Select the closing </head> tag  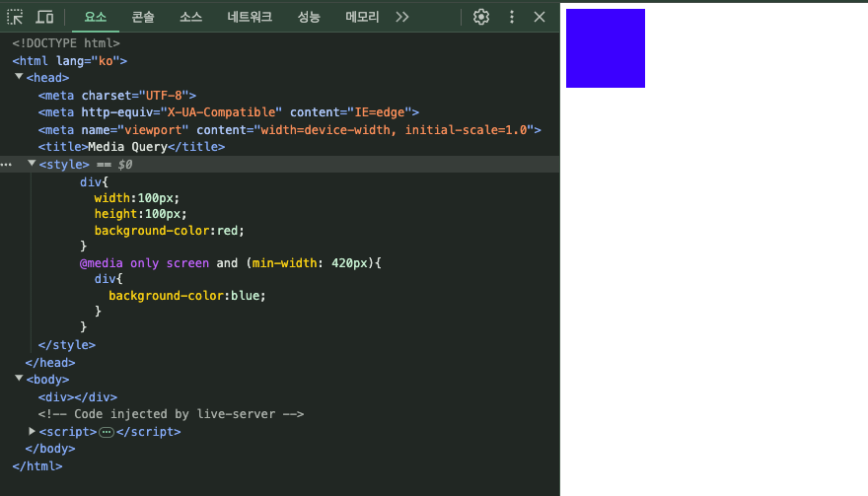pyautogui.click(x=50, y=363)
